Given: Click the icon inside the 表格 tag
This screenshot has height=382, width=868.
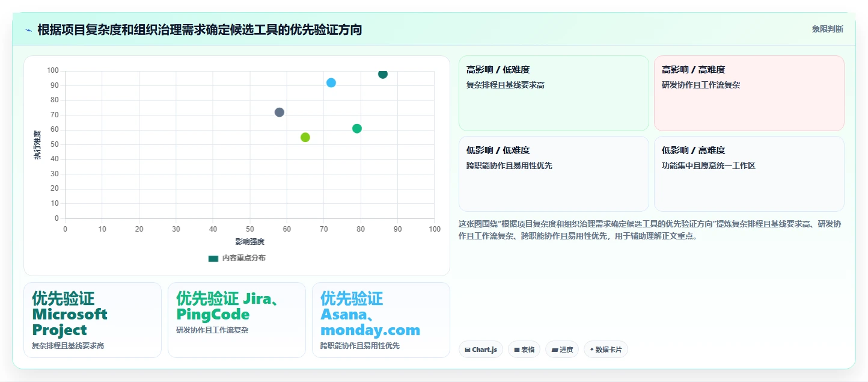Looking at the screenshot, I should 517,350.
